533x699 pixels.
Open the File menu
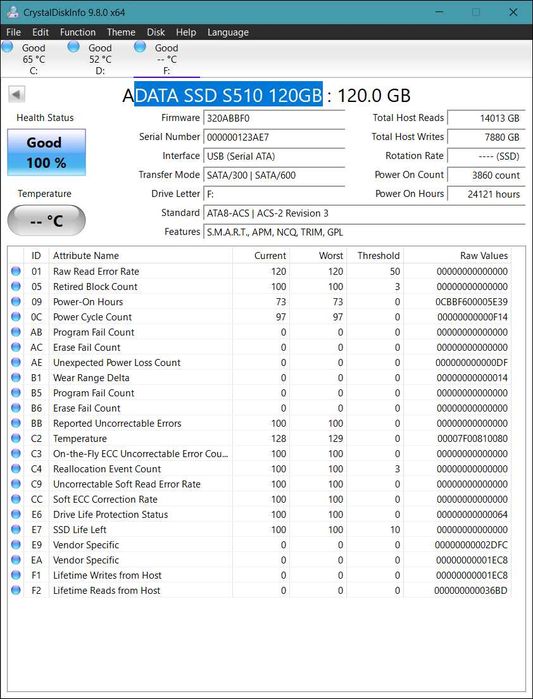[x=13, y=32]
